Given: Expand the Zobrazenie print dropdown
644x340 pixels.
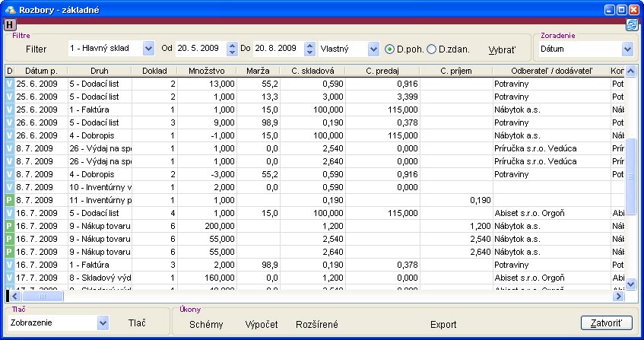Looking at the screenshot, I should 103,323.
